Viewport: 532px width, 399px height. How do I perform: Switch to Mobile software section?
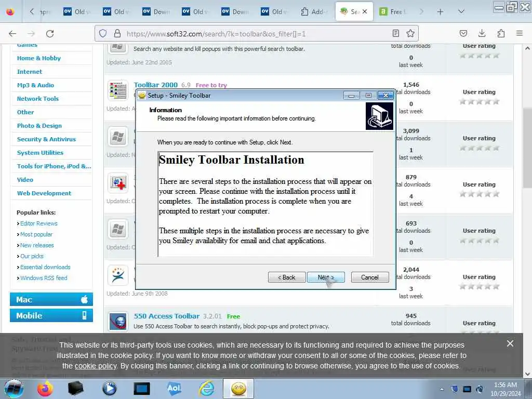point(51,315)
